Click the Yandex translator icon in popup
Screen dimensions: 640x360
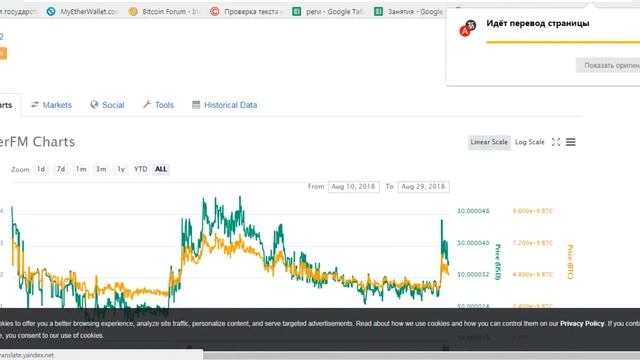(x=468, y=28)
